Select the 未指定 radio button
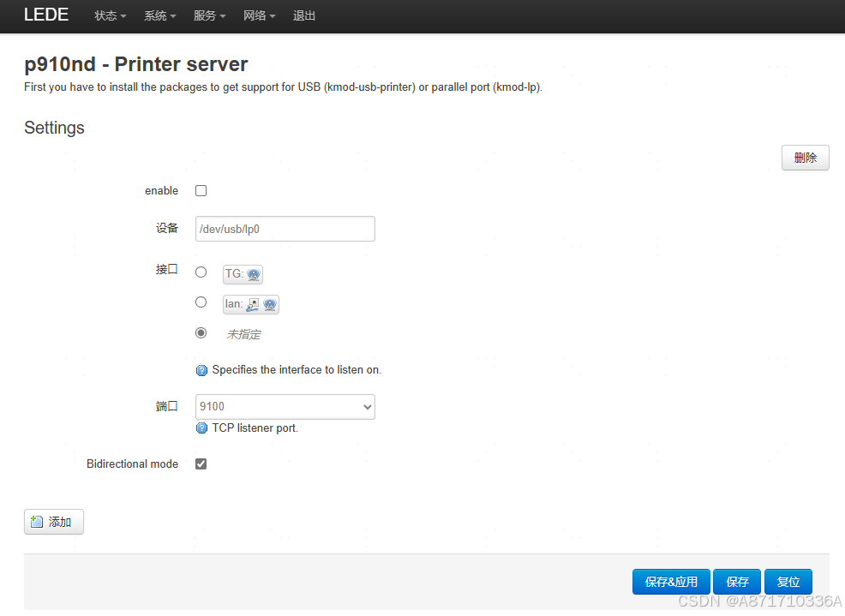Screen dimensions: 845x616 coord(201,333)
